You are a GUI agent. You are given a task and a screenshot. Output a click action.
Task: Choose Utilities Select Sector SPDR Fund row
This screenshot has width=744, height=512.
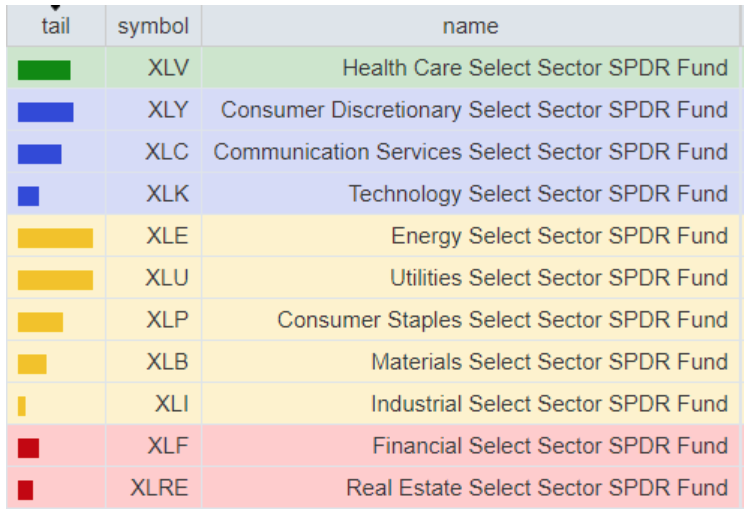pos(559,278)
